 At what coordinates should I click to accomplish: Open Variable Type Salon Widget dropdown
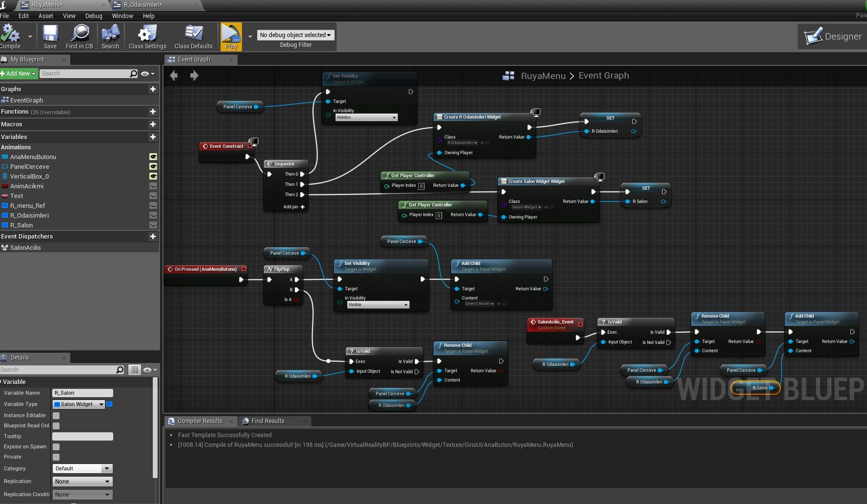point(79,404)
